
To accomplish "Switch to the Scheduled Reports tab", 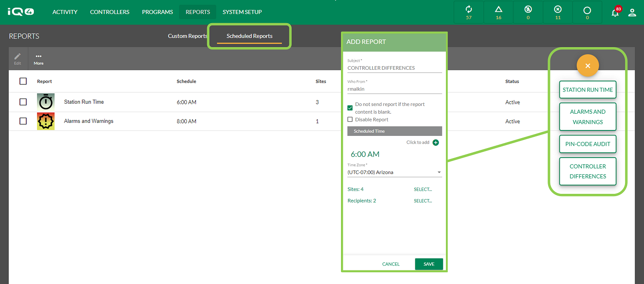I will coord(250,36).
